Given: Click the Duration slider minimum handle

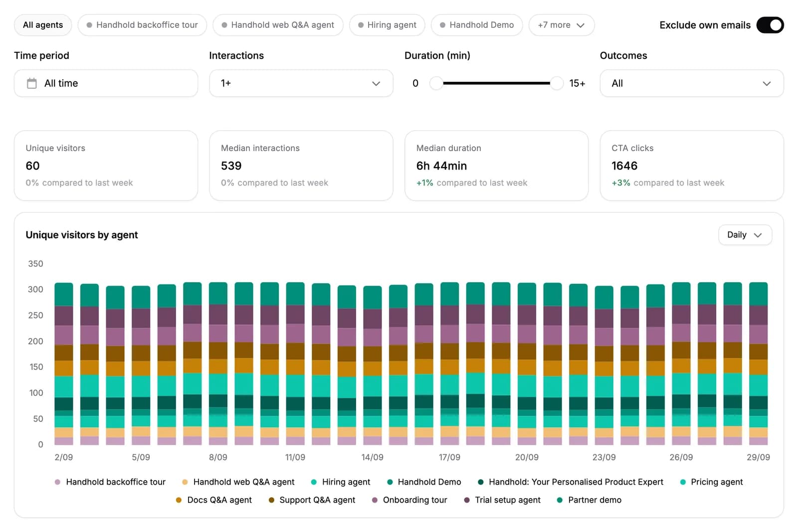Looking at the screenshot, I should (436, 83).
